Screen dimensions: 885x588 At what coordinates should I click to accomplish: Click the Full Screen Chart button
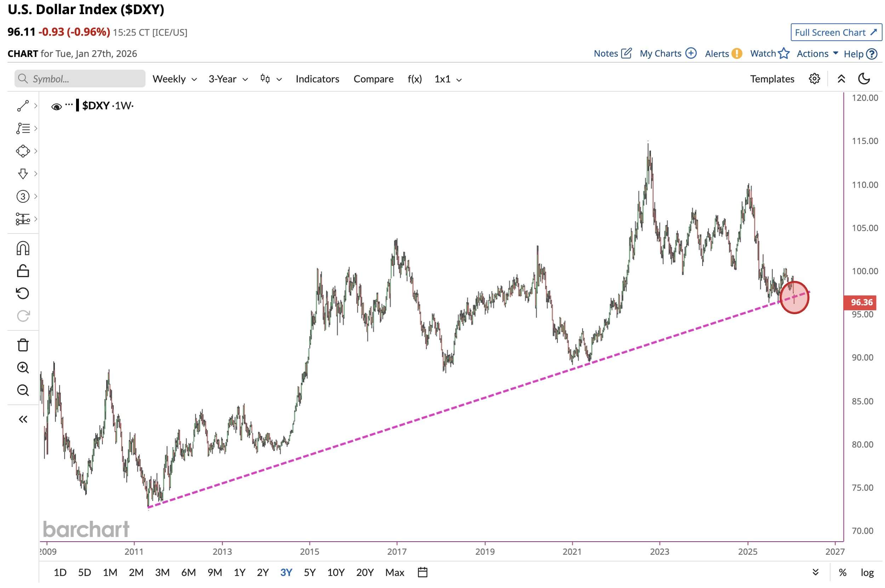click(x=836, y=32)
